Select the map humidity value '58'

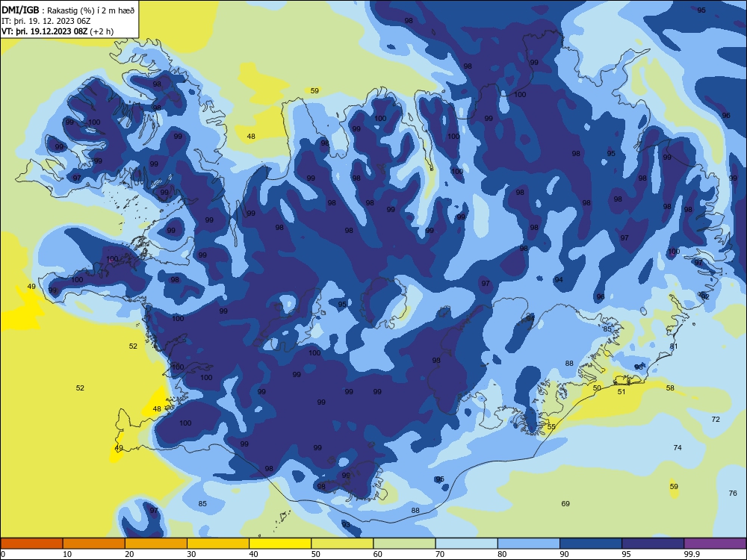(670, 388)
